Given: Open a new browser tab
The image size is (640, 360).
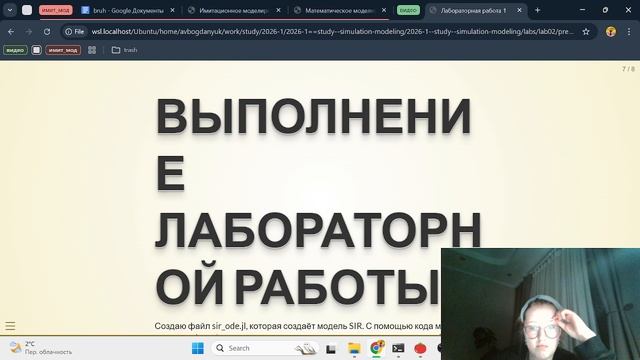Looking at the screenshot, I should coord(538,10).
